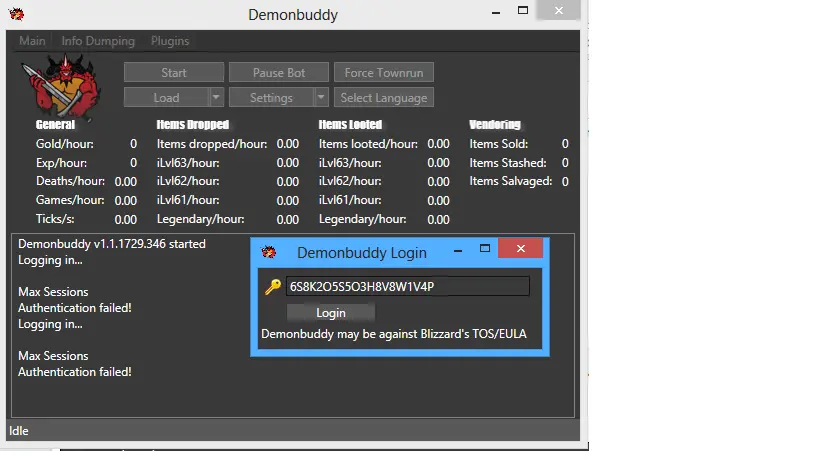Focus the license key input field
The height and width of the screenshot is (460, 816).
[x=406, y=287]
